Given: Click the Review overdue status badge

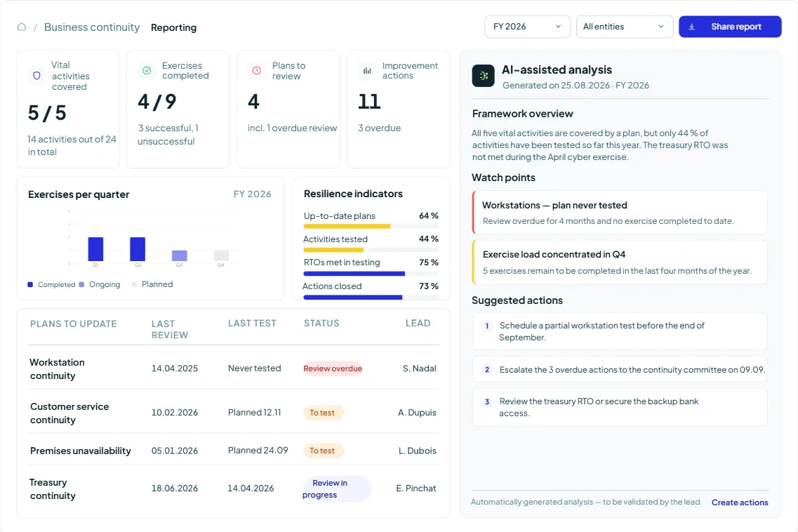Looking at the screenshot, I should tap(333, 368).
